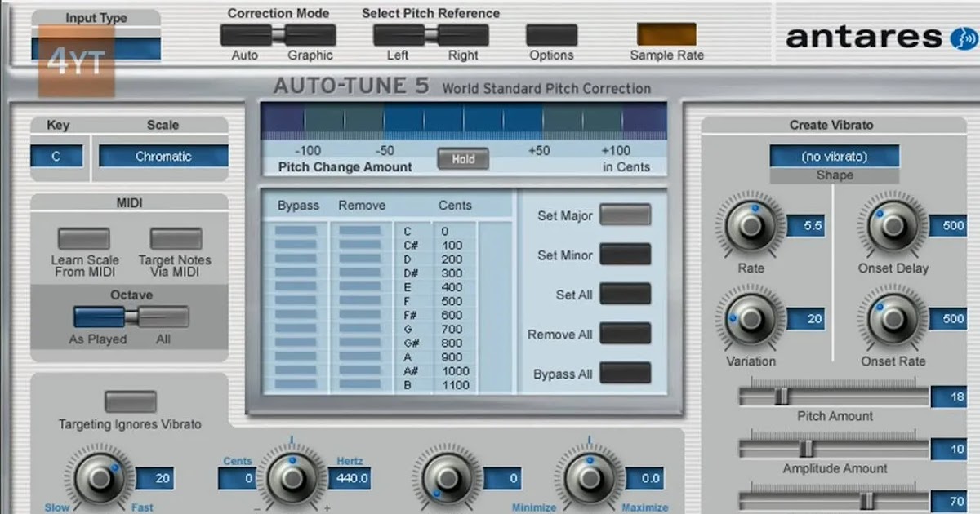Image resolution: width=980 pixels, height=514 pixels.
Task: Toggle Bypass for note C#
Action: point(296,245)
